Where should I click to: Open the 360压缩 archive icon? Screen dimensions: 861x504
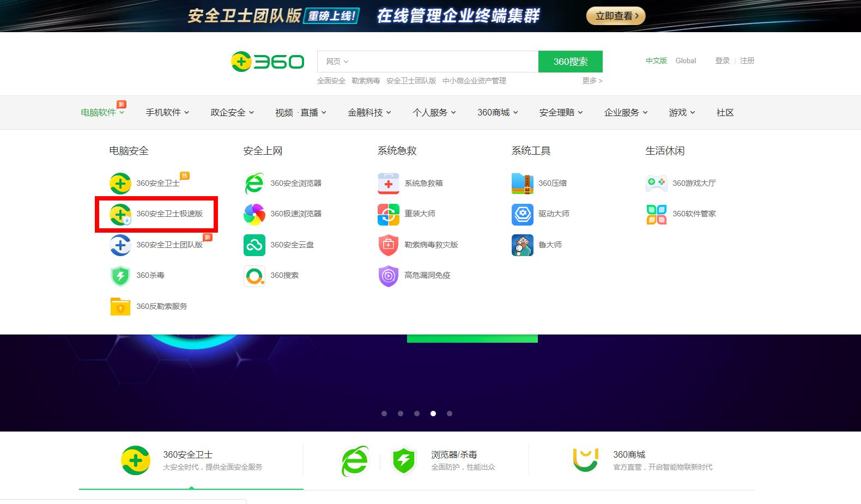[523, 184]
